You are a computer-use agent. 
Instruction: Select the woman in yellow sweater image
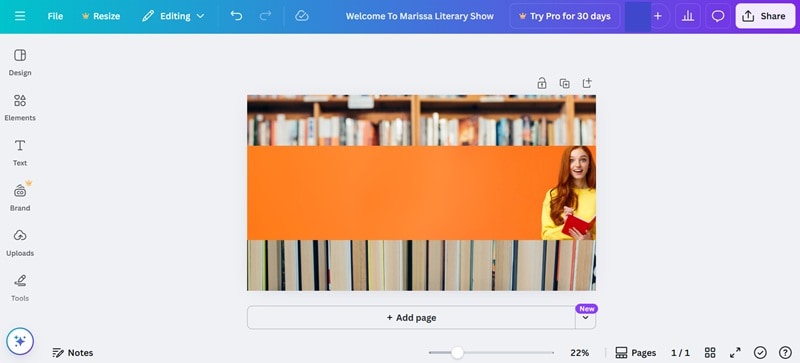570,193
